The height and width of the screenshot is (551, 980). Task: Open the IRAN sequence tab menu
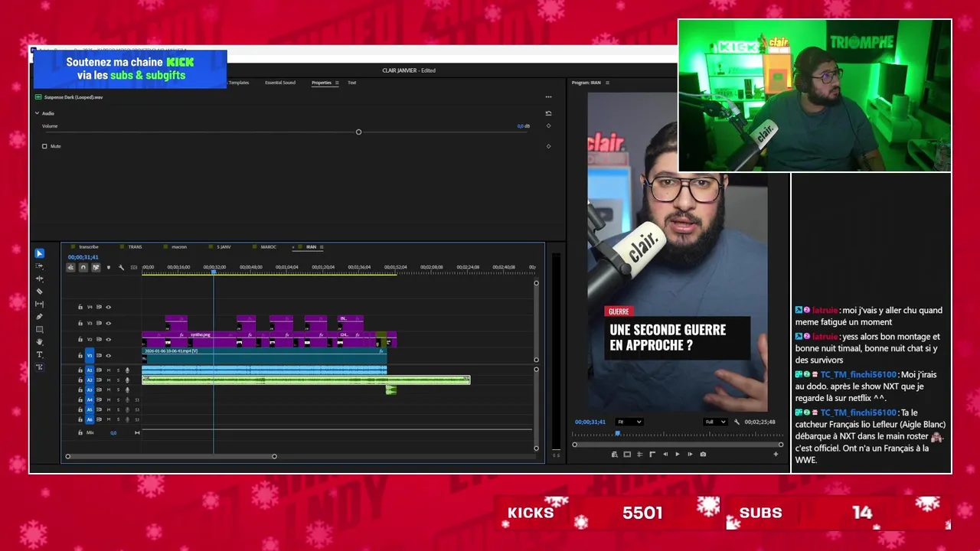321,247
